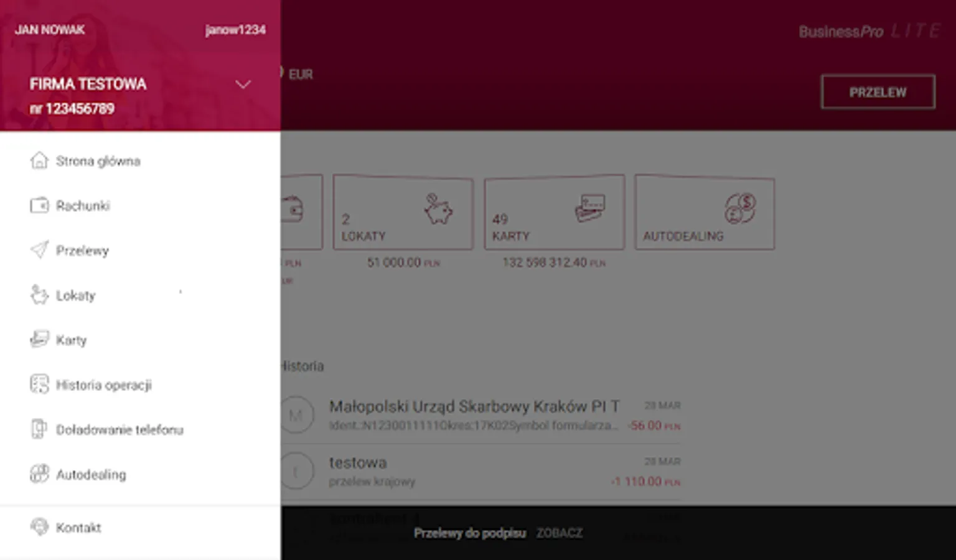The width and height of the screenshot is (956, 560).
Task: Click the Przelewy do podpisu label
Action: coord(470,533)
